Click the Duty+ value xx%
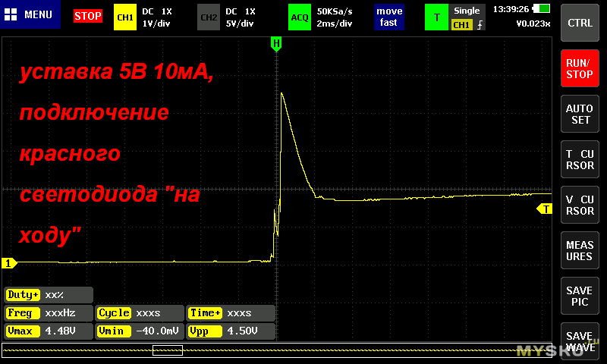This screenshot has width=607, height=364. [54, 295]
